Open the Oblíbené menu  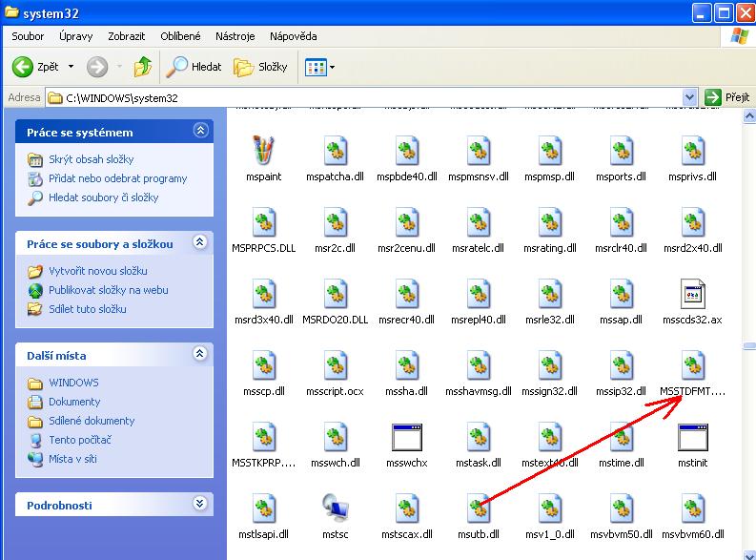(180, 36)
